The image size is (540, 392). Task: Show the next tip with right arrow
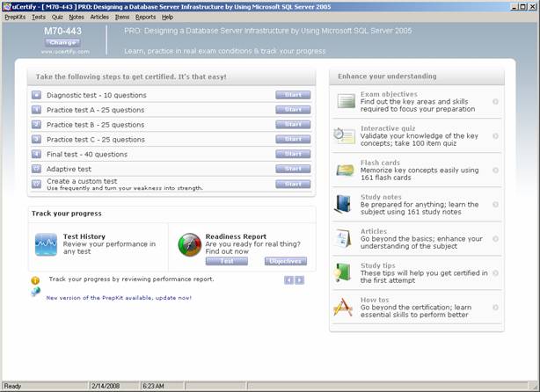tap(300, 280)
